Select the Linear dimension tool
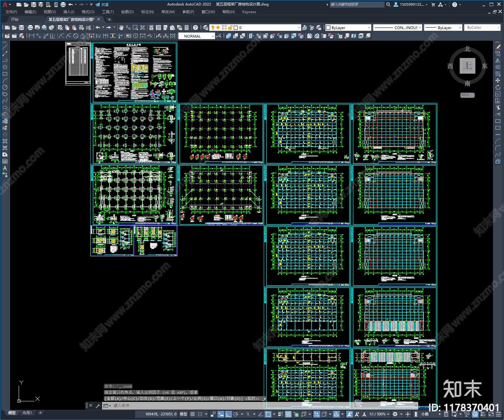The height and width of the screenshot is (420, 504). 31,36
